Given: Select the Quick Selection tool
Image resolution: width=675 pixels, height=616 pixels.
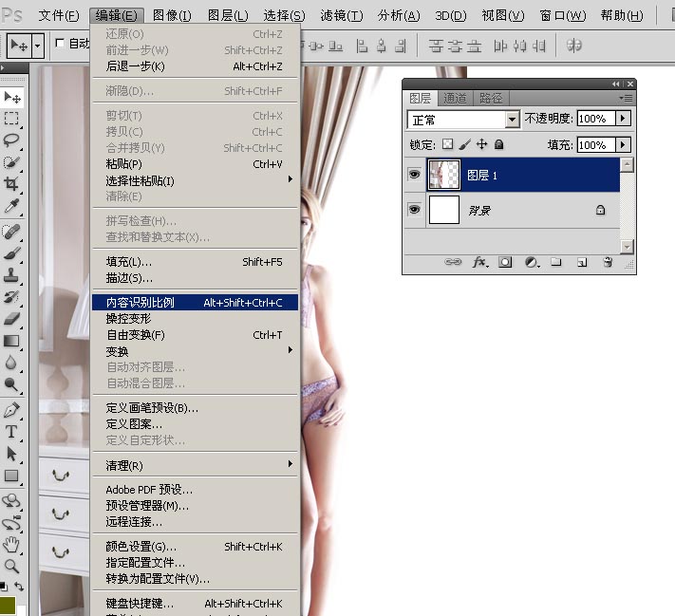Looking at the screenshot, I should (x=11, y=162).
